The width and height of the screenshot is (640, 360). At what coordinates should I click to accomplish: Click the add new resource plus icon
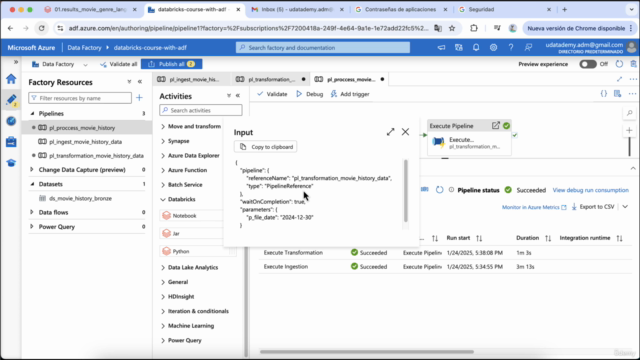point(140,98)
